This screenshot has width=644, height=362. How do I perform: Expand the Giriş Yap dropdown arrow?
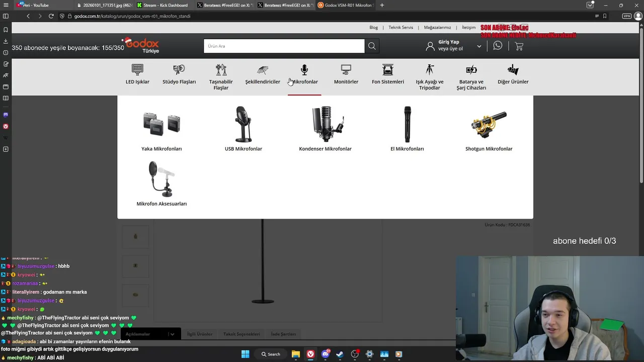(x=479, y=46)
